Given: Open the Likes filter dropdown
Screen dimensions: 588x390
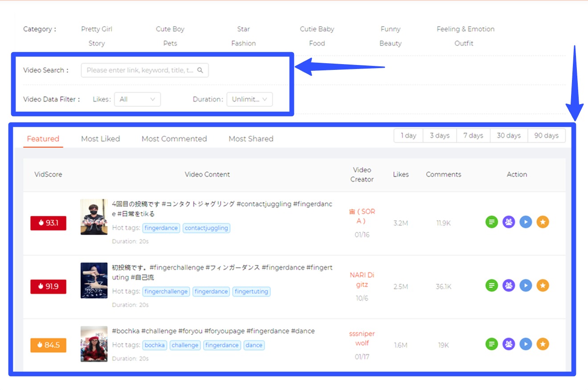Looking at the screenshot, I should tap(138, 99).
